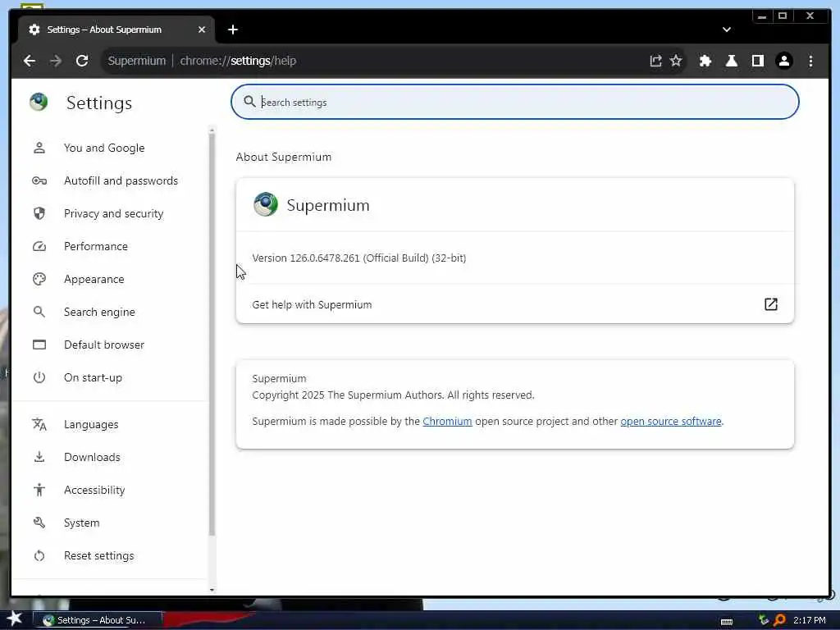Click the taskbar keyboard tray icon
Screen dimensions: 840x630
tap(727, 621)
